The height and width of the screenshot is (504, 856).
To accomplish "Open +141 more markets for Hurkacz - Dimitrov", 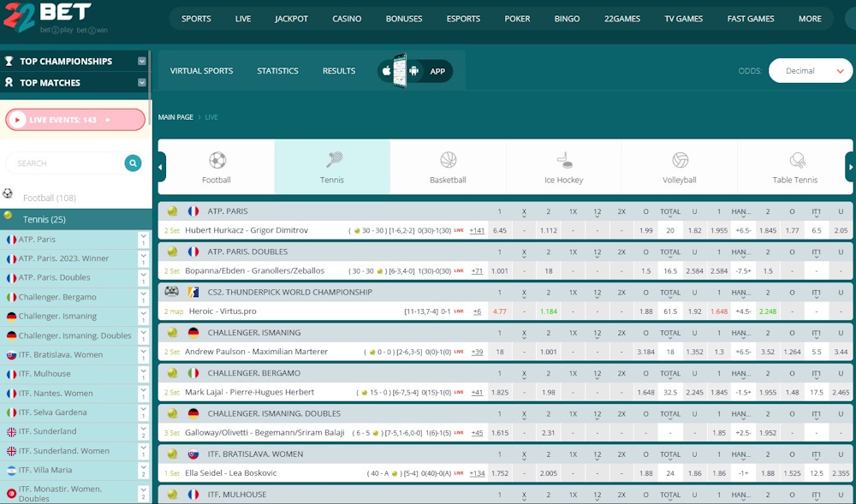I will pyautogui.click(x=477, y=230).
